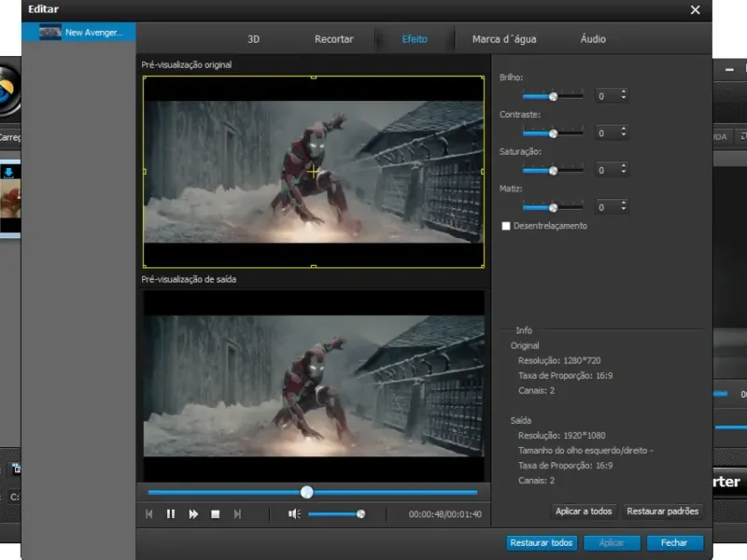Click the crosshair in the original preview
The width and height of the screenshot is (747, 560).
tap(314, 172)
